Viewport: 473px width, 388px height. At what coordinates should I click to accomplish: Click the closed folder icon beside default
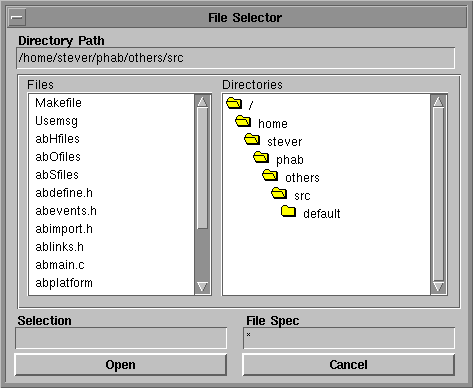click(288, 211)
